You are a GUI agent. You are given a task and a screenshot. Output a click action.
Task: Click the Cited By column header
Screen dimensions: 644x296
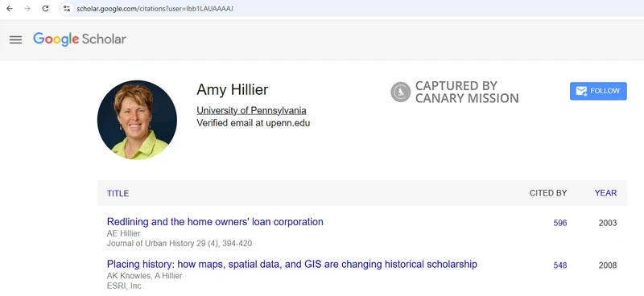tap(548, 193)
